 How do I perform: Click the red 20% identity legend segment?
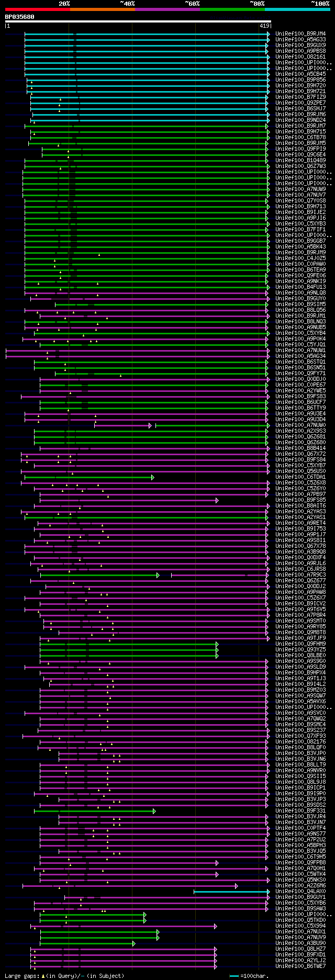pyautogui.click(x=37, y=9)
